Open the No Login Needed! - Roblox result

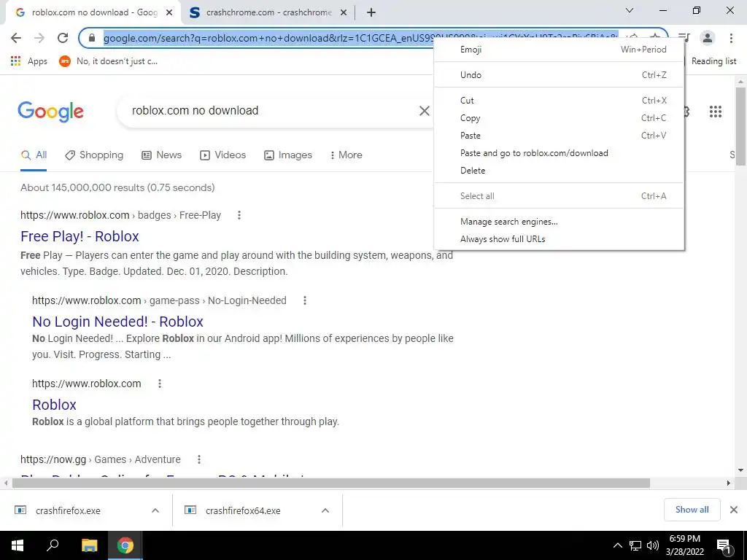(117, 322)
